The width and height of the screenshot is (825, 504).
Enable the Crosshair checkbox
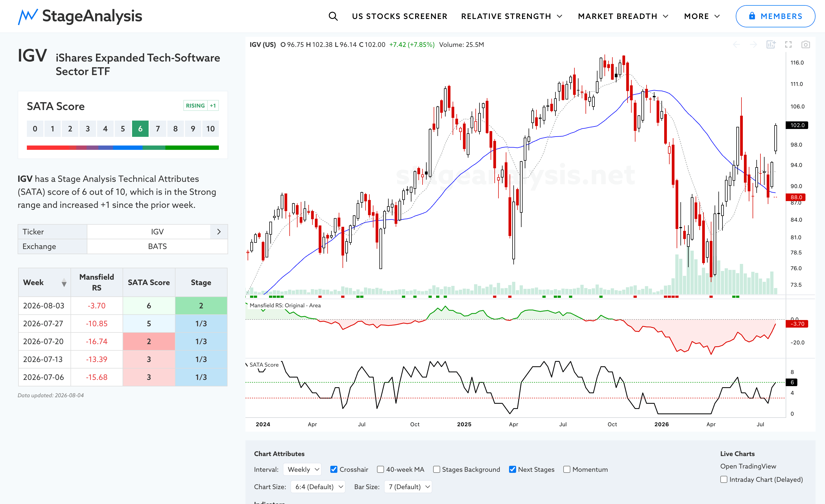coord(334,469)
